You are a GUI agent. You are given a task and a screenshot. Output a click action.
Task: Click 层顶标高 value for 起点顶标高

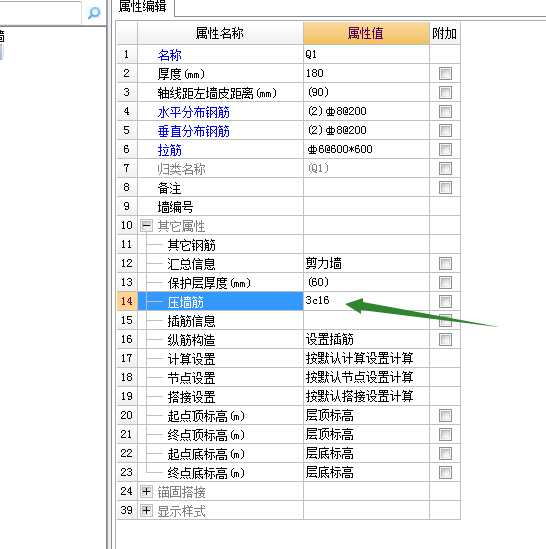[x=366, y=415]
